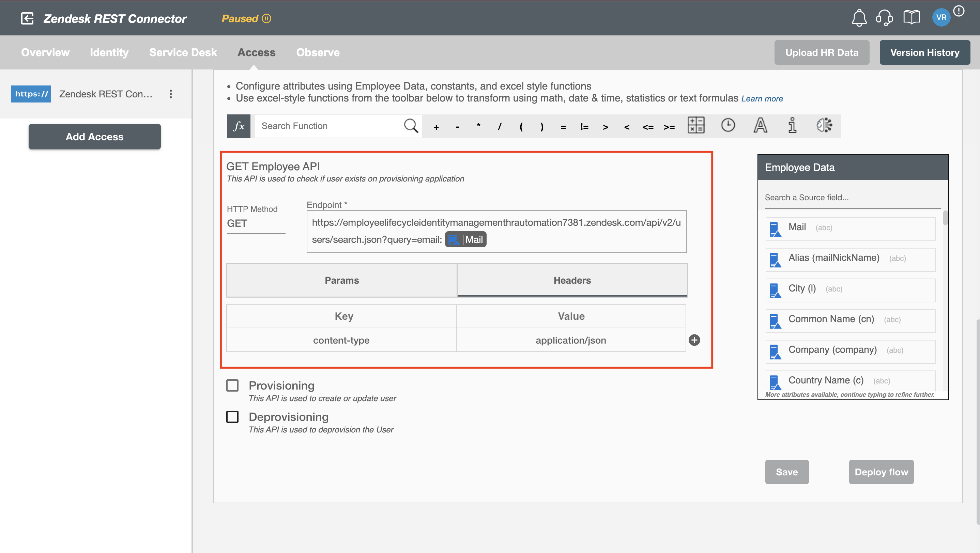The height and width of the screenshot is (553, 980).
Task: Insert the multiply asterisk operator
Action: [478, 125]
